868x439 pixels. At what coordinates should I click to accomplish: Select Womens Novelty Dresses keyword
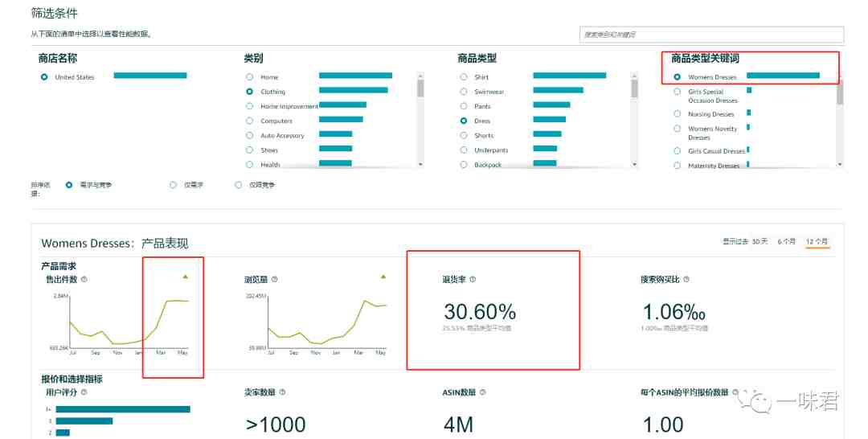coord(677,129)
